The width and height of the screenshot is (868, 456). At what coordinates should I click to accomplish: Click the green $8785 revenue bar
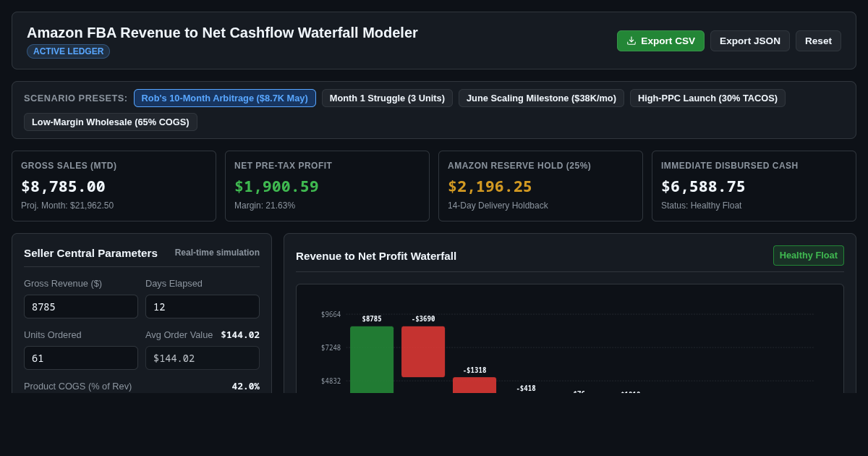[372, 360]
